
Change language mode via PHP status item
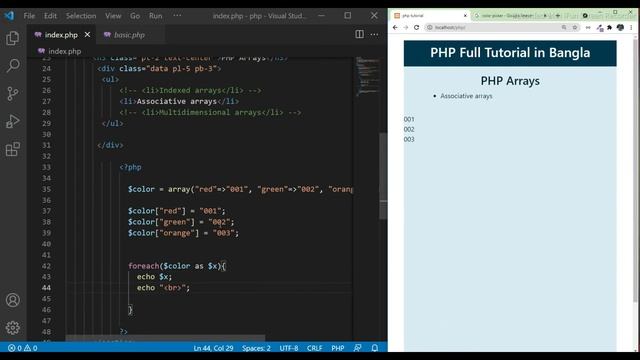click(x=338, y=348)
